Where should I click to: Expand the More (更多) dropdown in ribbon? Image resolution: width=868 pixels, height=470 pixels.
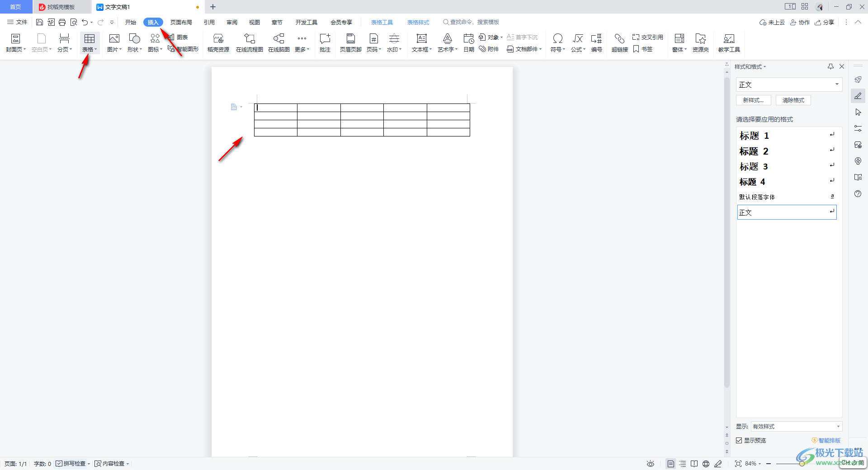302,43
